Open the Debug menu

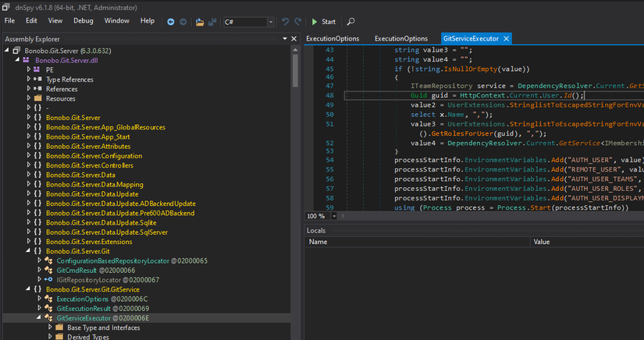[x=83, y=20]
